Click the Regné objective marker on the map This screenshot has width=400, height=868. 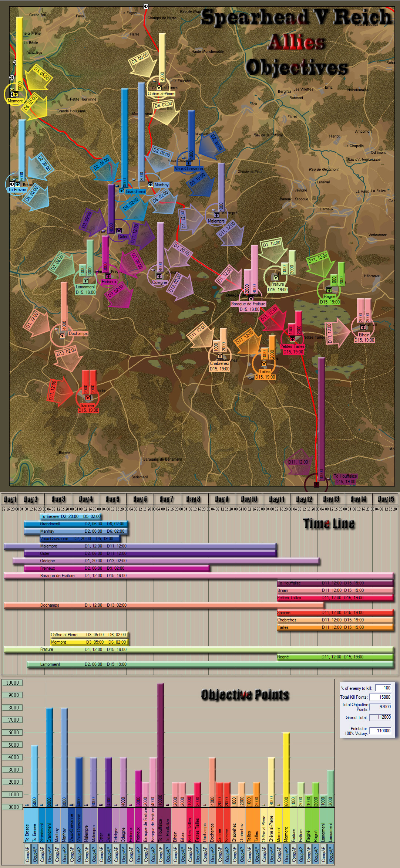(x=329, y=290)
